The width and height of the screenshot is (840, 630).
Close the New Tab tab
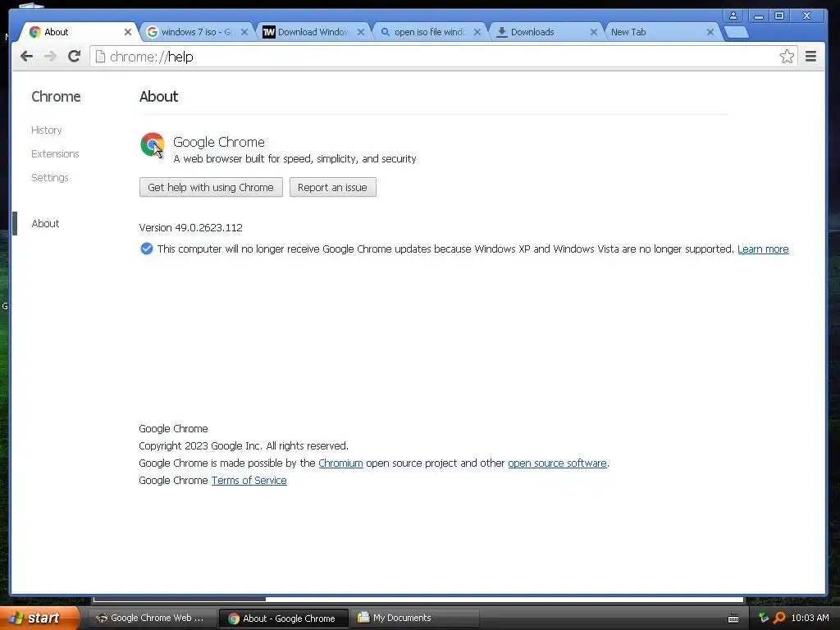click(710, 32)
